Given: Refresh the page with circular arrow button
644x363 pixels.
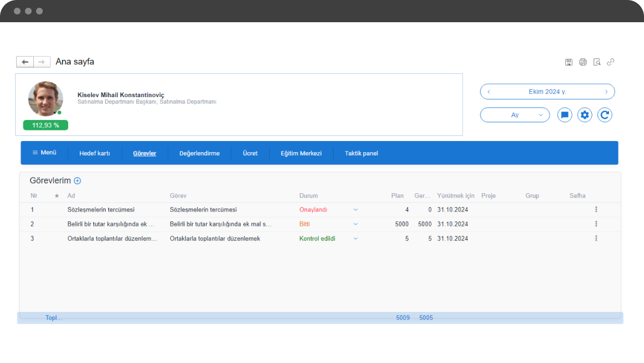Looking at the screenshot, I should click(605, 115).
